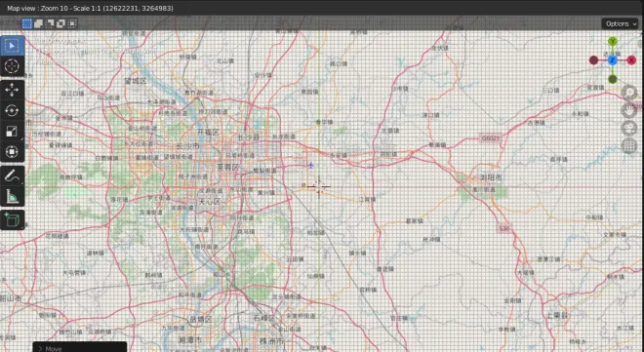Click the 长沙县 county label
The width and height of the screenshot is (644, 352).
(249, 137)
